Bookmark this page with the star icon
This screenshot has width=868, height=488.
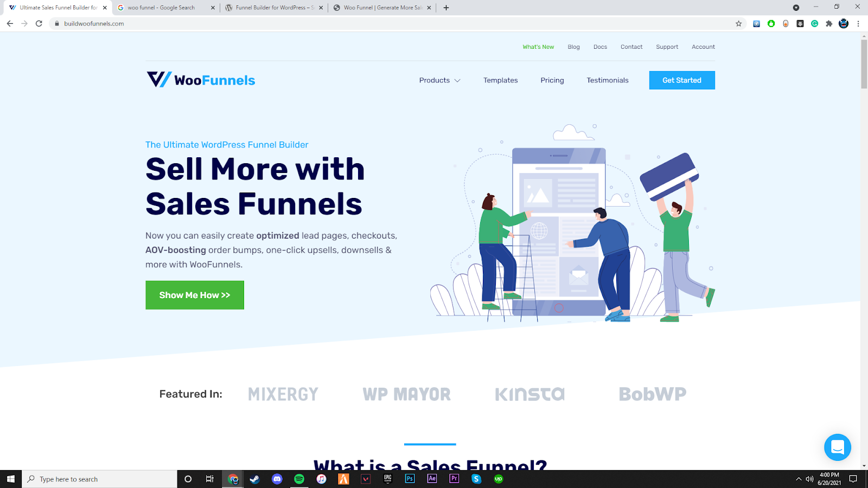click(738, 23)
